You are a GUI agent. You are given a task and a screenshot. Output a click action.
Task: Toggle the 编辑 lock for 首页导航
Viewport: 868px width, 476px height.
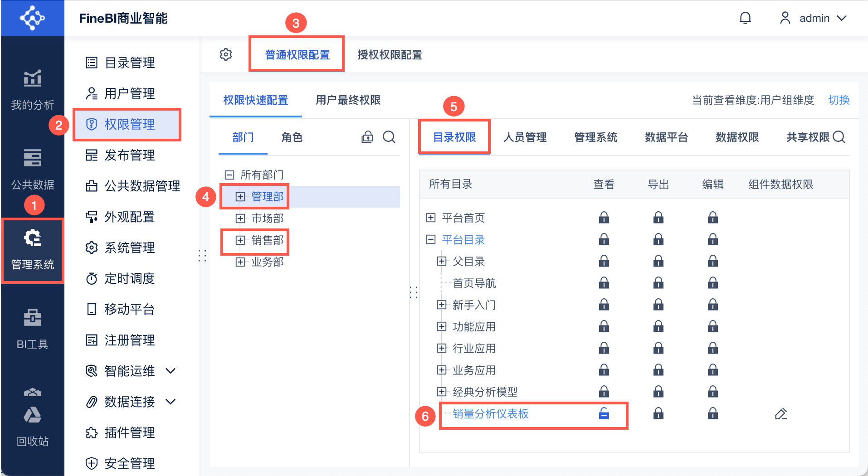(x=712, y=283)
